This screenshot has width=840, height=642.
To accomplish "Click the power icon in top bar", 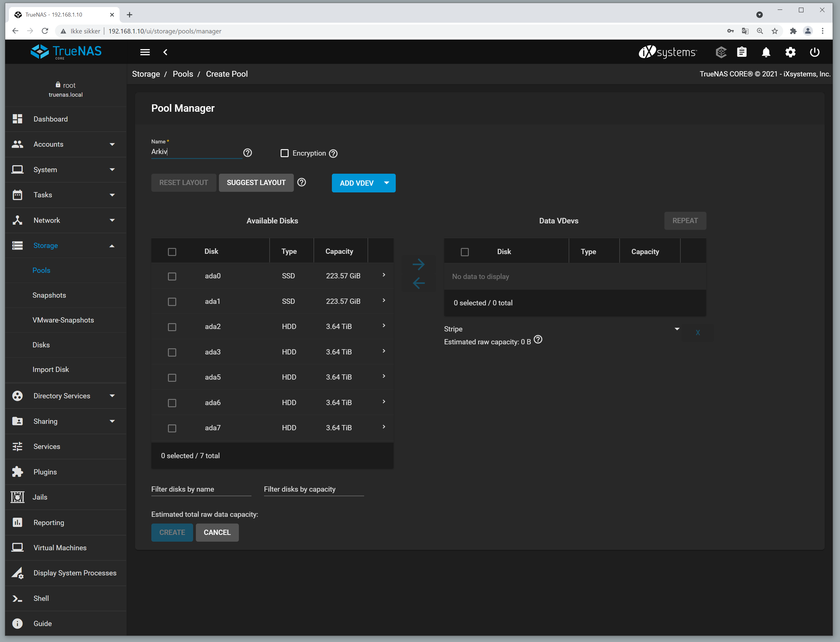I will 815,52.
